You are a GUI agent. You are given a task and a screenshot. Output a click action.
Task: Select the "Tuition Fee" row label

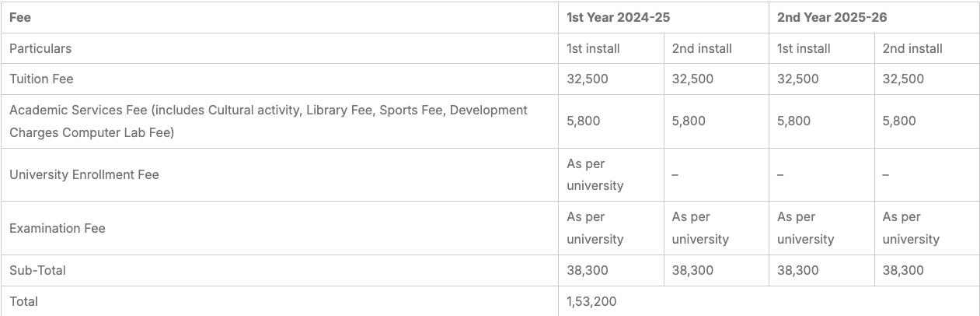(x=41, y=79)
